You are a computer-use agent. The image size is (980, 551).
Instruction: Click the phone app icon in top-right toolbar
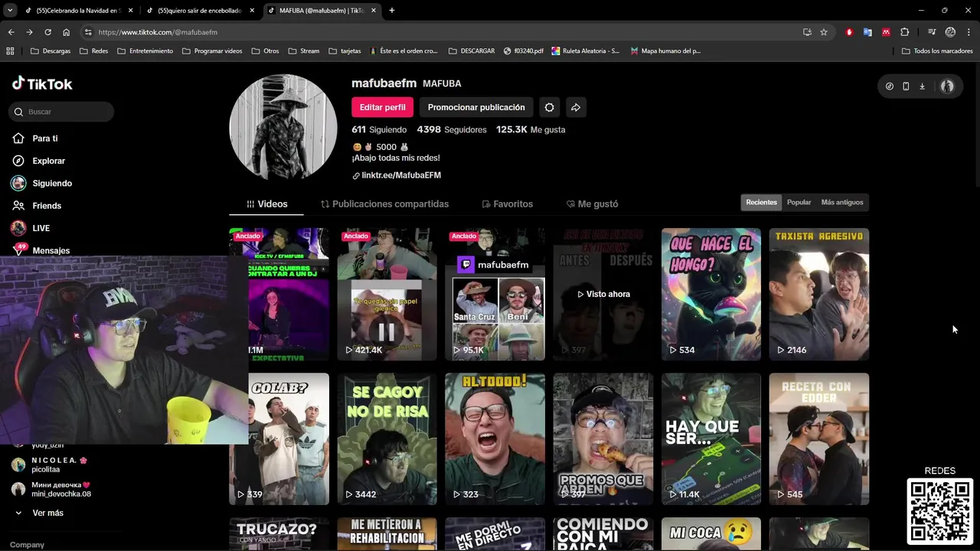coord(906,86)
